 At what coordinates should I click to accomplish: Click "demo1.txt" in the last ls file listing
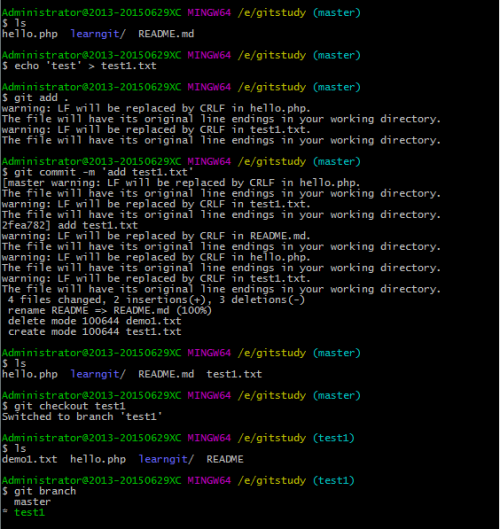click(x=30, y=459)
